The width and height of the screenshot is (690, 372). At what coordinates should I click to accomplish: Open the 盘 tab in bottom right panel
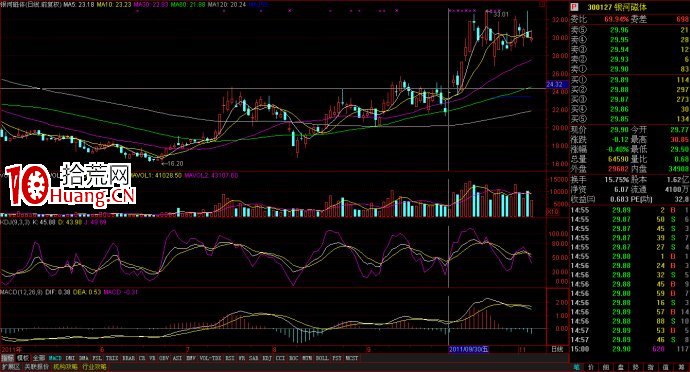(x=621, y=367)
